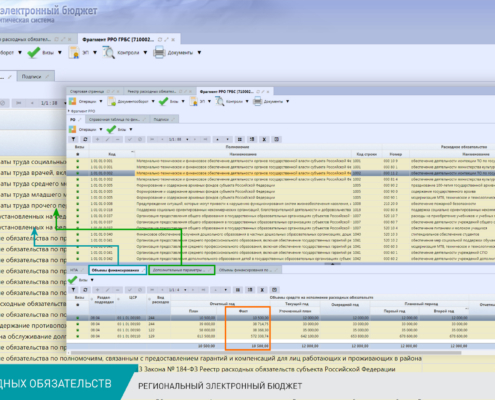Screen dimensions: 495x400
Task: Click the Документы printer icon in the background window
Action: (x=159, y=53)
